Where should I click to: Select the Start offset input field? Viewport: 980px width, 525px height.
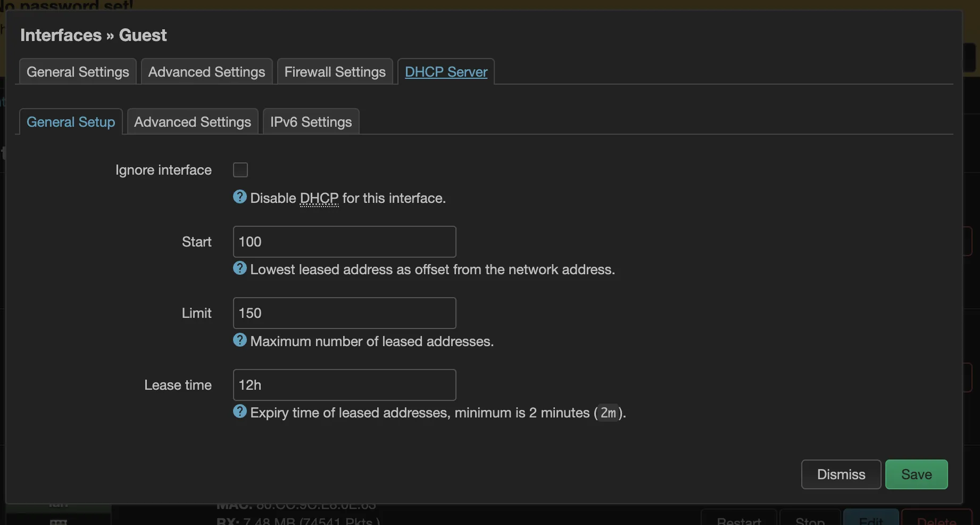coord(344,241)
